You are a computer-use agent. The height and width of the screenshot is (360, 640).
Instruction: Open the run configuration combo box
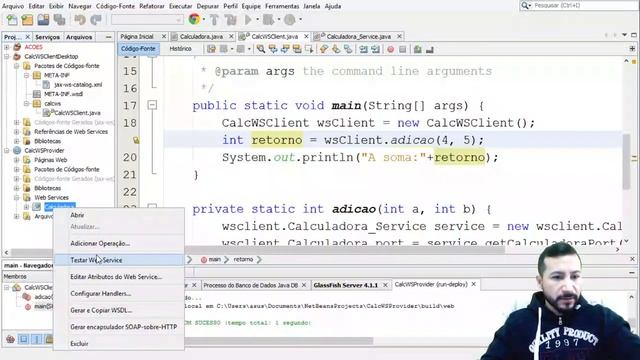pos(147,20)
